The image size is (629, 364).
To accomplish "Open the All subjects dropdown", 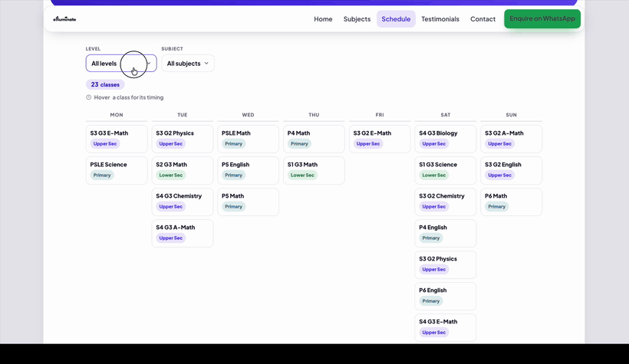I will tap(188, 64).
